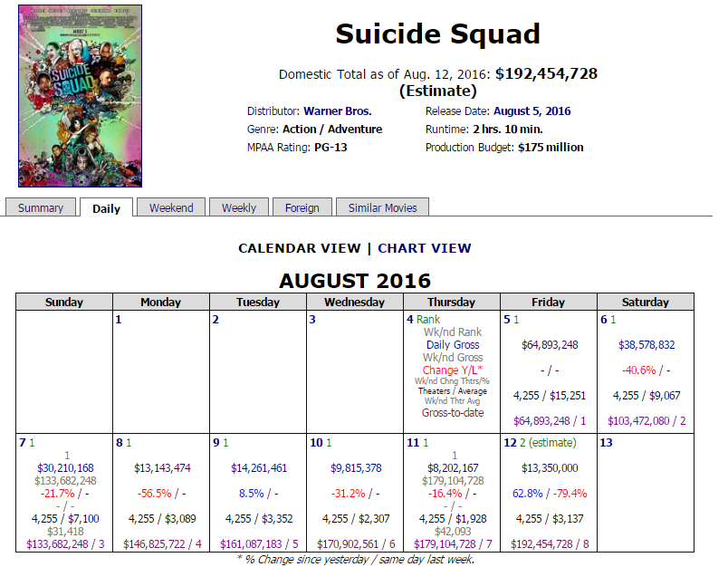The height and width of the screenshot is (567, 728).
Task: Open the August 5 date in calendar
Action: [x=507, y=320]
